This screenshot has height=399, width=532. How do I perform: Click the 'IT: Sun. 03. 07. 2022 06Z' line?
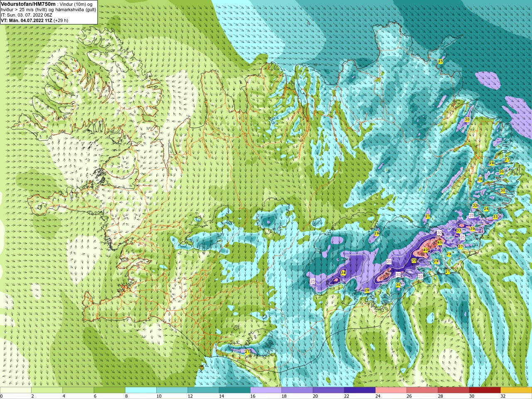26,15
